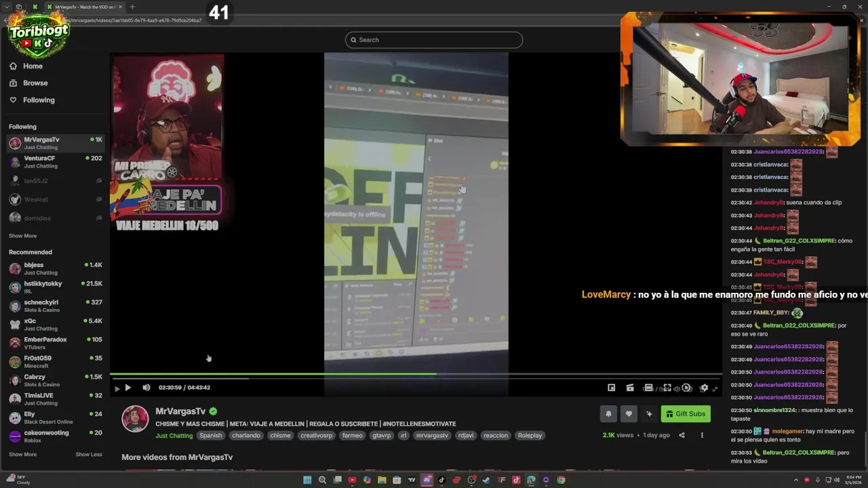Enable mini player mode icon
This screenshot has height=488, width=868.
click(611, 388)
